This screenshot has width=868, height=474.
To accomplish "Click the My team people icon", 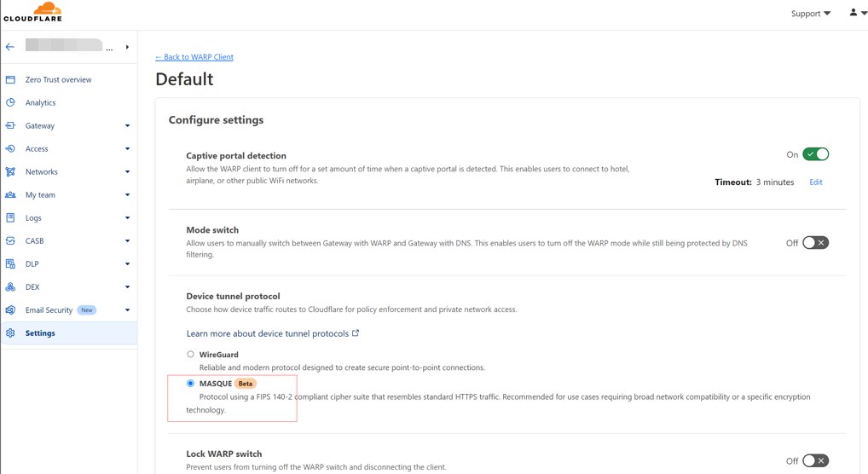I will click(10, 195).
